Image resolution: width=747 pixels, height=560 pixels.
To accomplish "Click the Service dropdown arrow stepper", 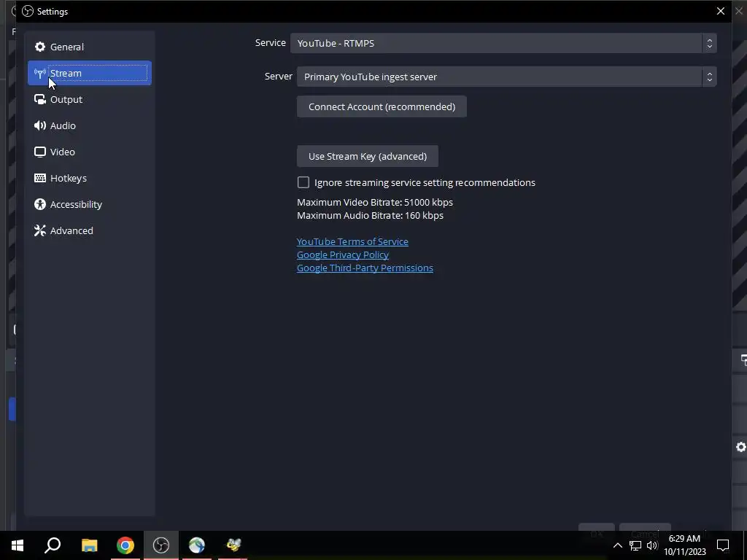I will (x=709, y=43).
